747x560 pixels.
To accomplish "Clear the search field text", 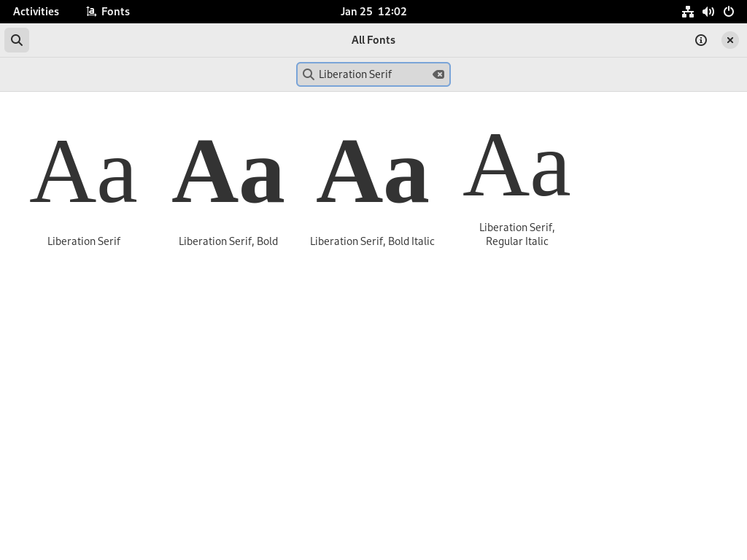I will pyautogui.click(x=438, y=74).
